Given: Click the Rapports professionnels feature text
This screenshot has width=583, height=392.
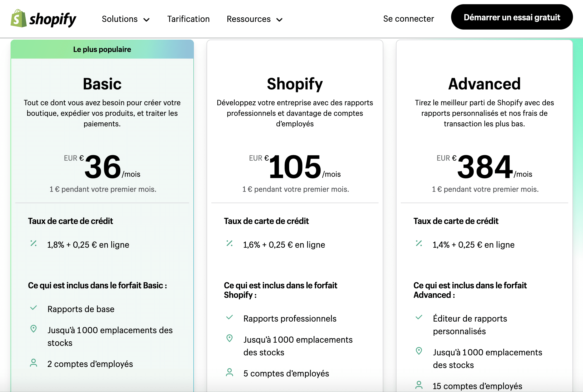Looking at the screenshot, I should 290,319.
